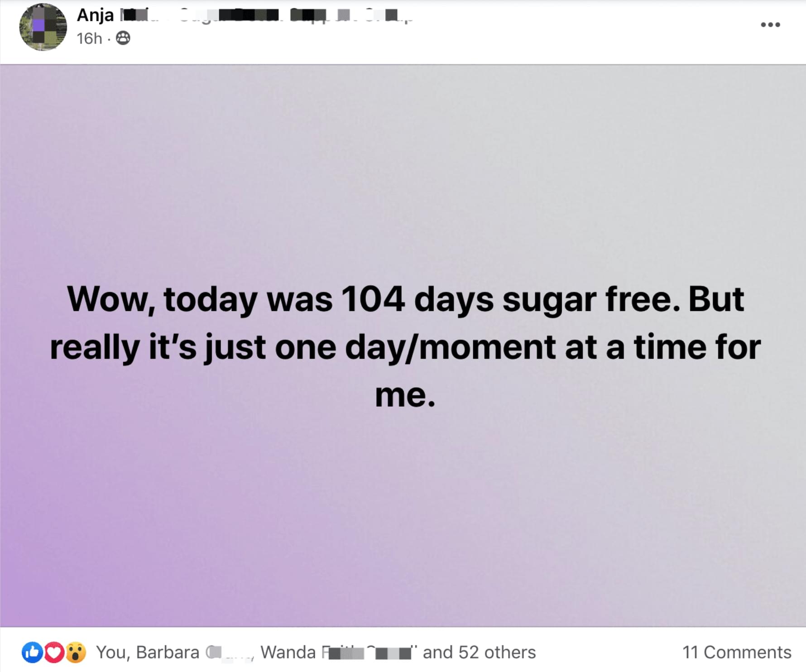
Task: Click the gray upper area of post background
Action: point(589,136)
